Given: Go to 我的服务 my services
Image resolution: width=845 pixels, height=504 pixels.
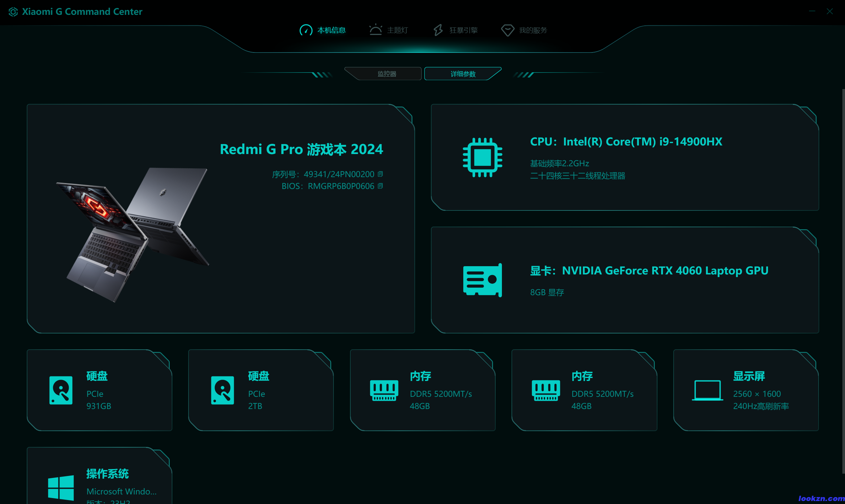Looking at the screenshot, I should pos(524,30).
